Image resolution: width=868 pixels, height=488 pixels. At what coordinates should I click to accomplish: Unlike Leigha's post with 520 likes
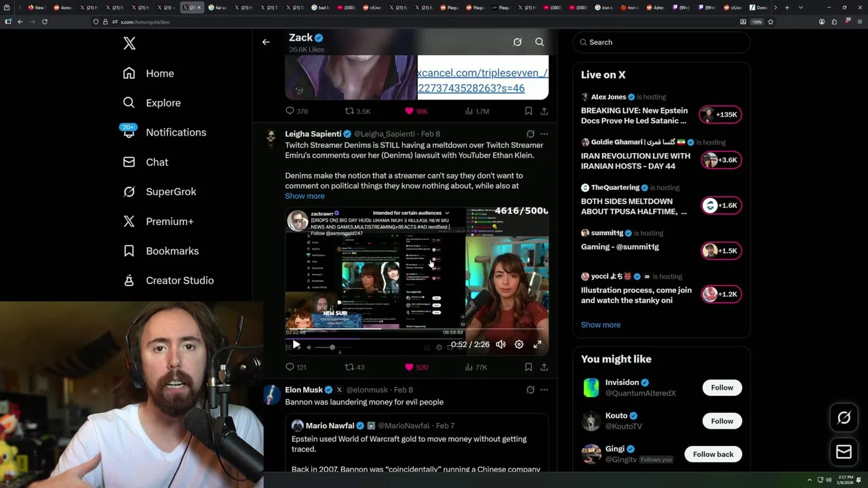(x=416, y=367)
